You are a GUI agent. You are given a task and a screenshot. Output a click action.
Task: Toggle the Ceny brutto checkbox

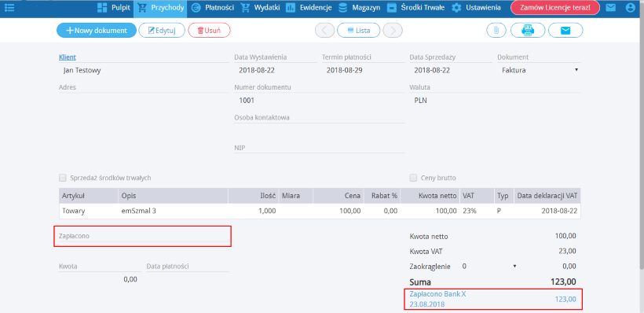(x=413, y=178)
